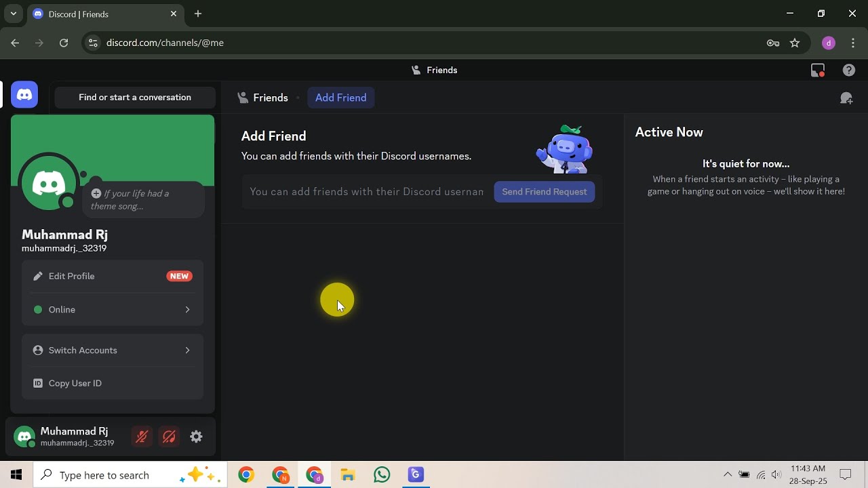
Task: Click the NEW badge beside Edit Profile
Action: [180, 276]
